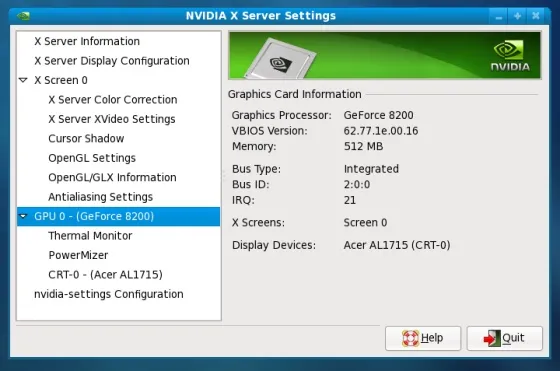The height and width of the screenshot is (371, 560).
Task: Open X Server Display Configuration
Action: tap(112, 61)
